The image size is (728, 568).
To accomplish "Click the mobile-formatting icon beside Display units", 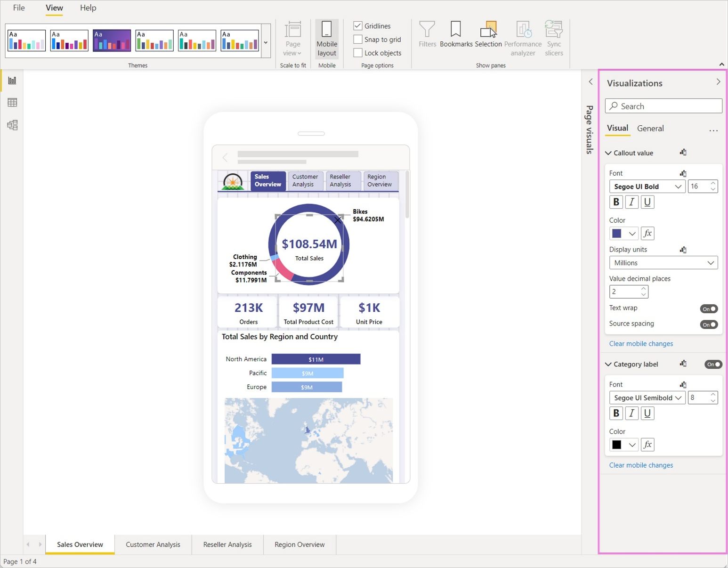I will click(x=683, y=250).
